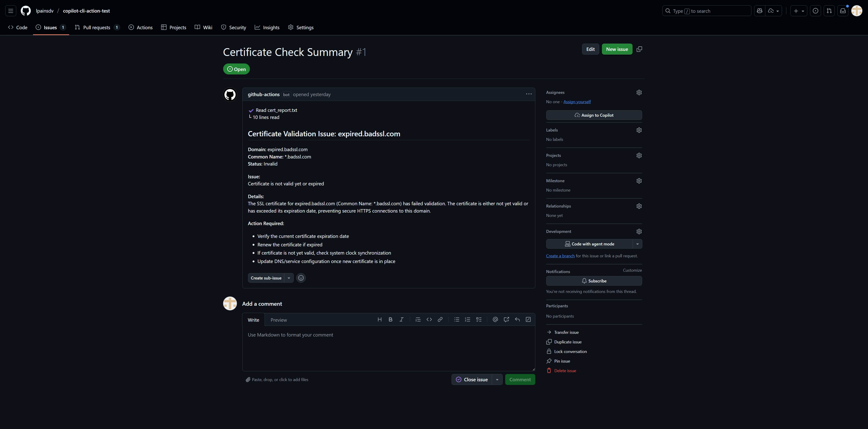The image size is (868, 429).
Task: Open the Close issue options dropdown
Action: 497,379
